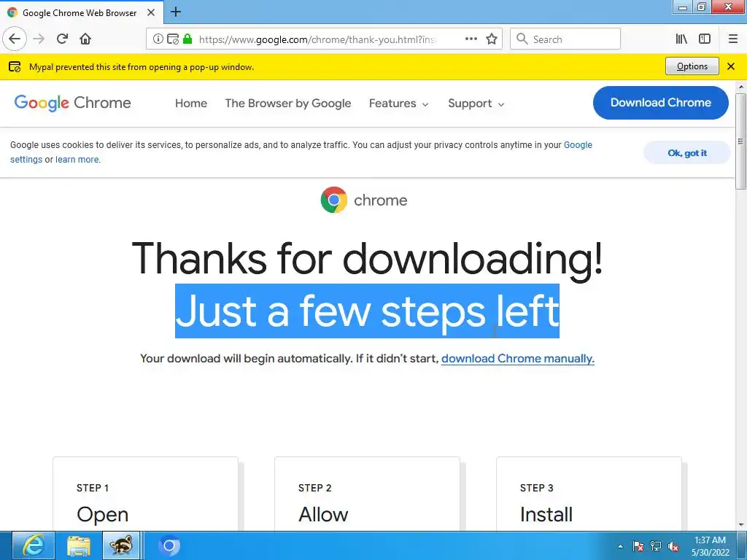This screenshot has width=747, height=560.
Task: Open the clock showing 1:37 AM
Action: [710, 545]
